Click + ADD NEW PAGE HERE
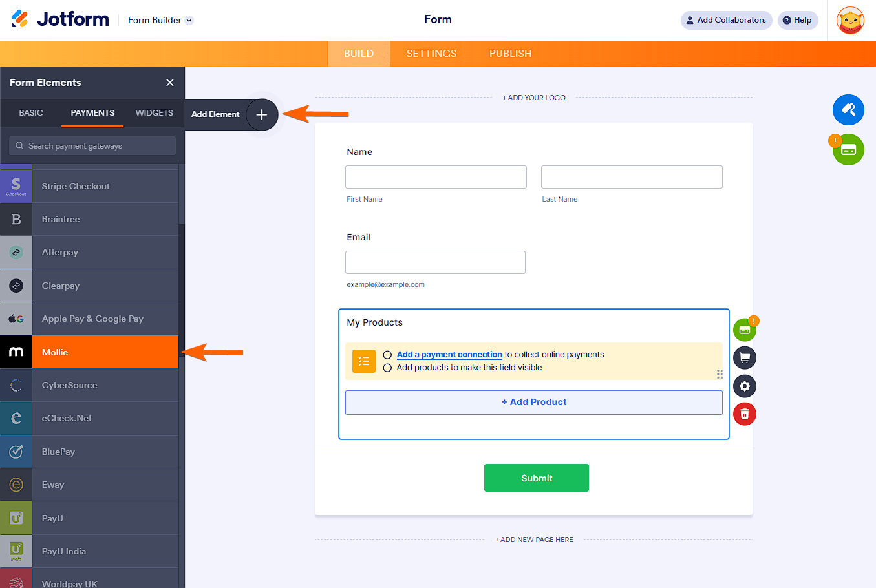 [534, 540]
